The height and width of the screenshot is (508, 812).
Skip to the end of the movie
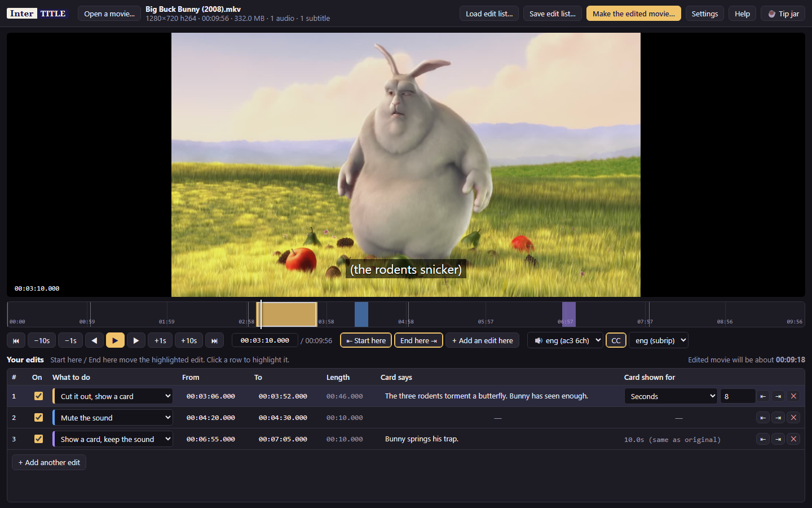click(214, 340)
